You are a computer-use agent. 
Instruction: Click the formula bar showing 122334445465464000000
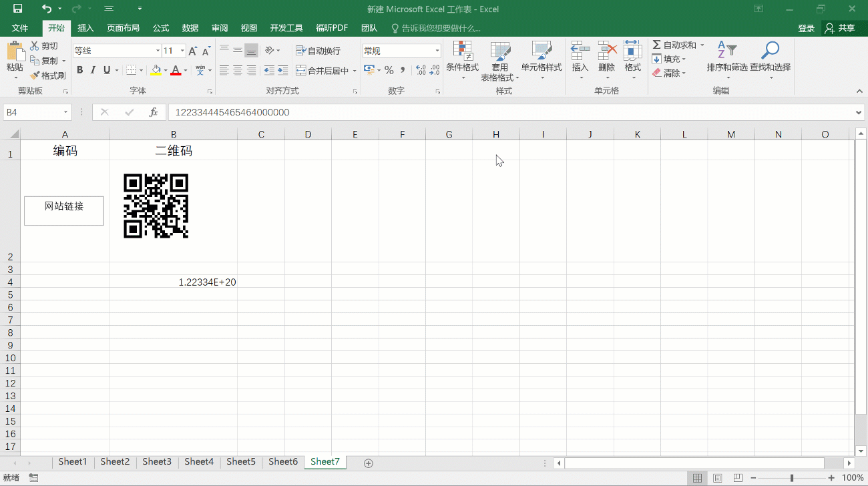point(511,113)
